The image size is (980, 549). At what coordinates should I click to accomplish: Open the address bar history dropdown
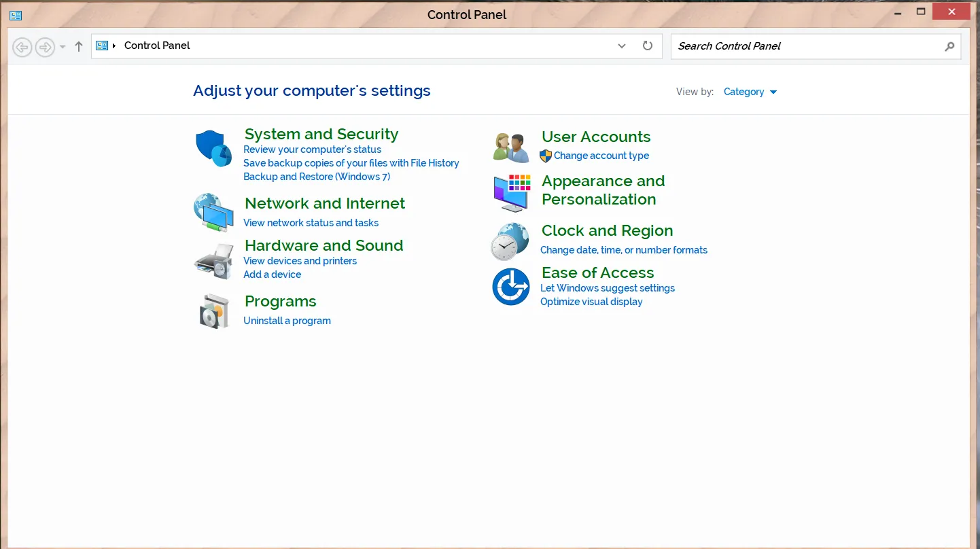click(621, 46)
